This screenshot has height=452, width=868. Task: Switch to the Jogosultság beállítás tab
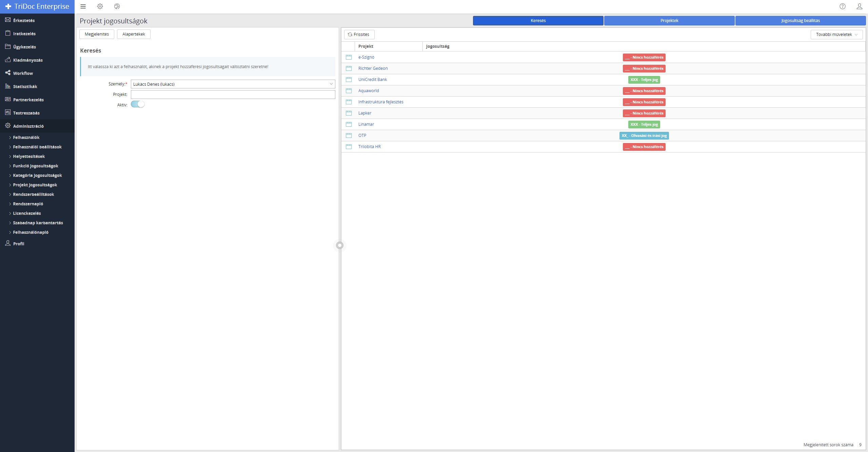pyautogui.click(x=800, y=21)
